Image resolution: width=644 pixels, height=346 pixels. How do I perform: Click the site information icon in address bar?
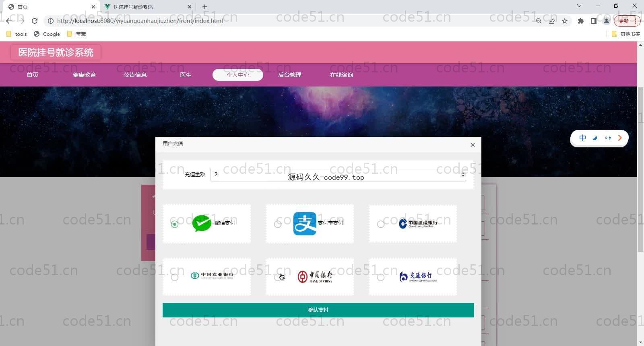coord(51,21)
